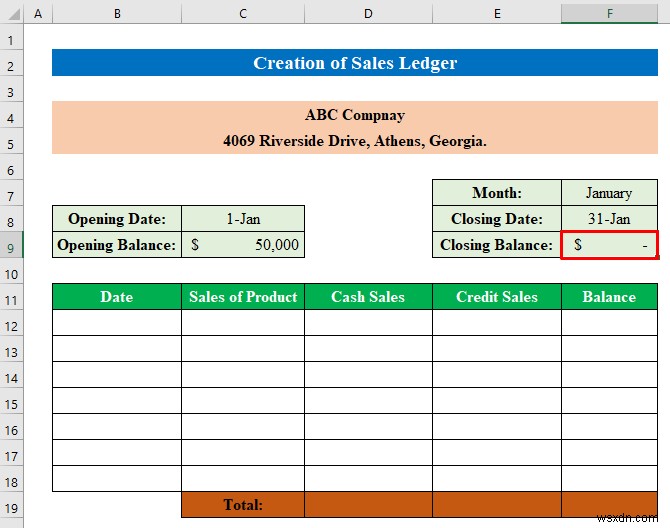Click the 'Month:' label cell

[497, 193]
